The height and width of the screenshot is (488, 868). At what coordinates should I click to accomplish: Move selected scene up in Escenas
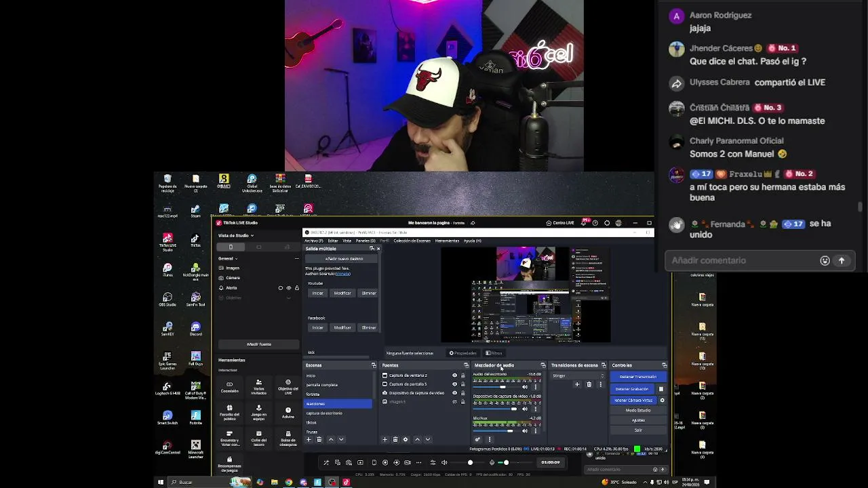coord(331,439)
